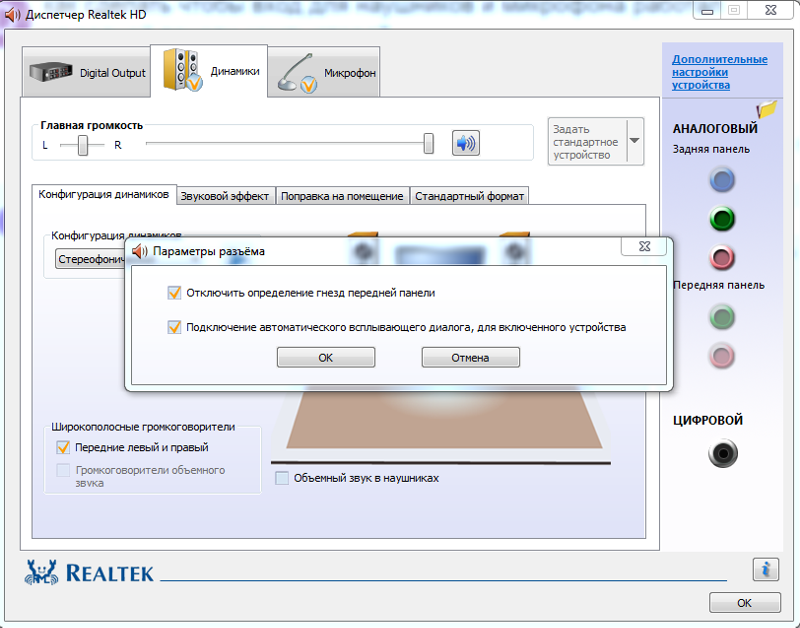The height and width of the screenshot is (628, 800).
Task: Expand 'Задать стандартное устройство' dropdown arrow
Action: pyautogui.click(x=635, y=141)
